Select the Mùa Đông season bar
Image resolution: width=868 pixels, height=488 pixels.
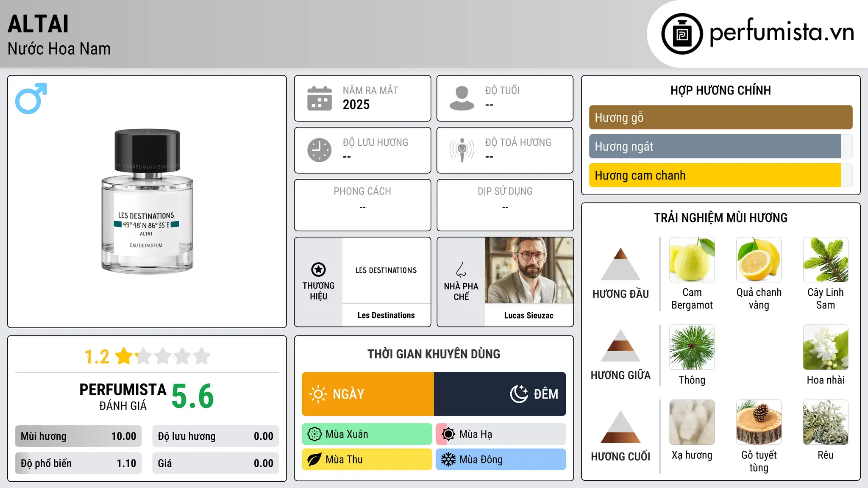click(501, 460)
